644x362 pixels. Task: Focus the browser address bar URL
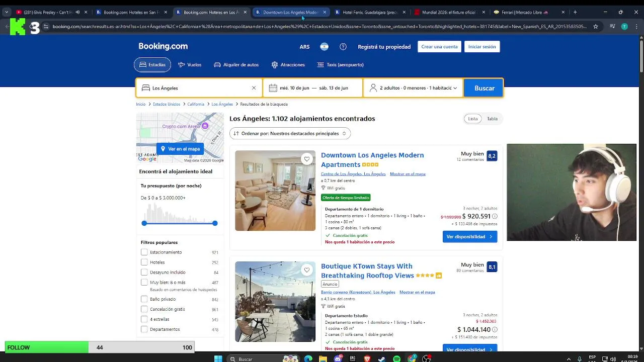(319, 27)
